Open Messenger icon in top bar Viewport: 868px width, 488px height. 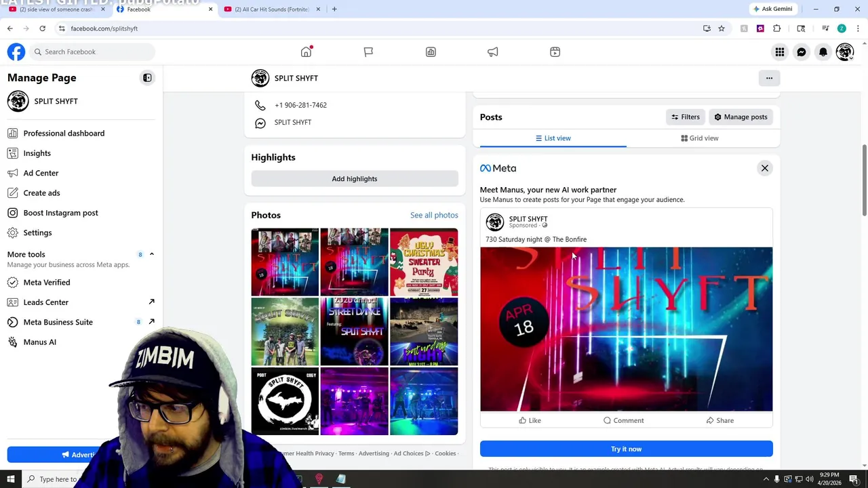click(802, 52)
